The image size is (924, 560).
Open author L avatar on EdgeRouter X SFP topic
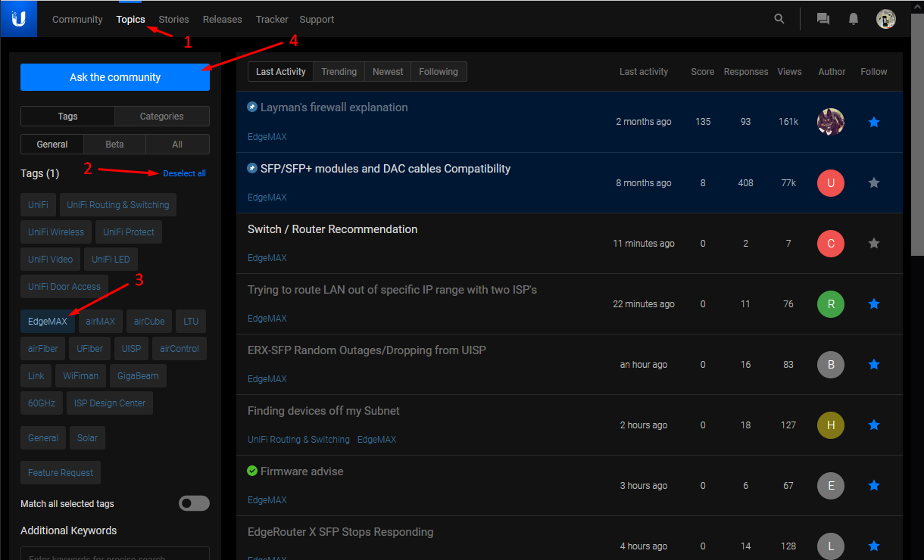[x=831, y=546]
